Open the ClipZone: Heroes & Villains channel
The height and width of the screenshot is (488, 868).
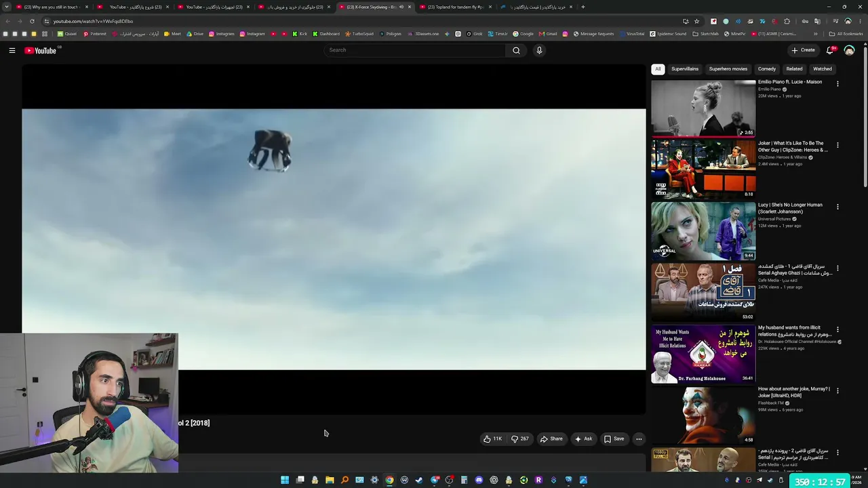783,157
